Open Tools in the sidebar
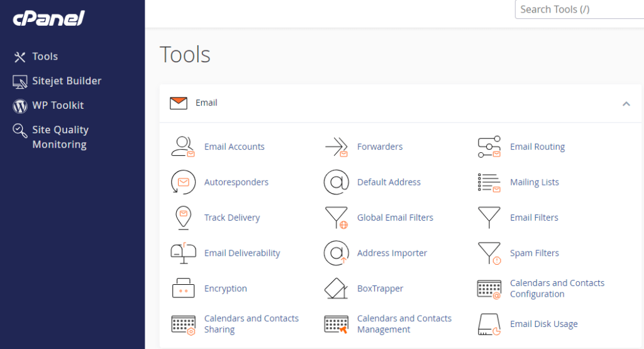 tap(45, 57)
